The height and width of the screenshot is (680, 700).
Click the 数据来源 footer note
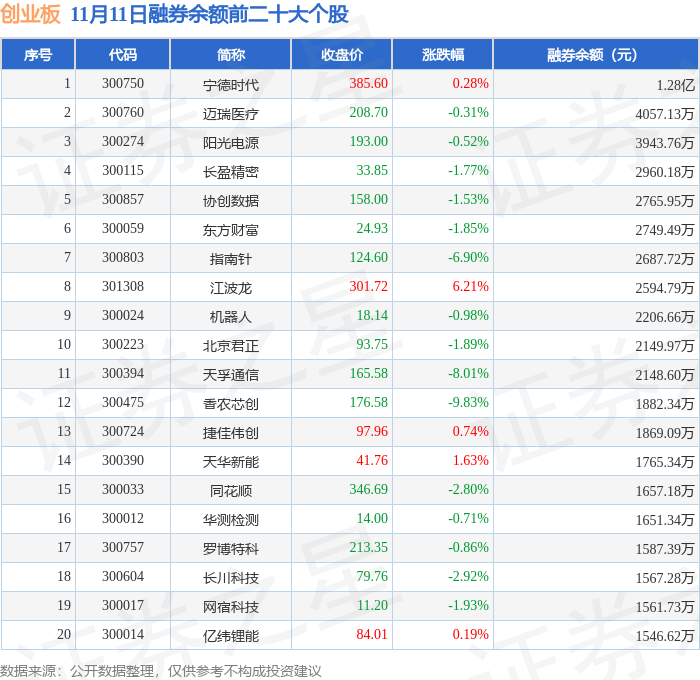point(161,671)
